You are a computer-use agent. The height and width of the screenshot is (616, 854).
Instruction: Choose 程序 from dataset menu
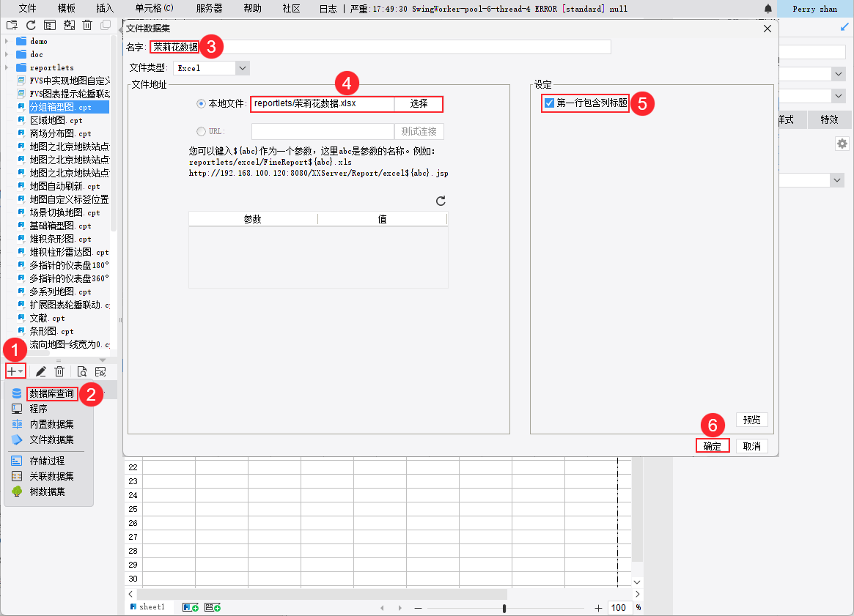pyautogui.click(x=38, y=409)
